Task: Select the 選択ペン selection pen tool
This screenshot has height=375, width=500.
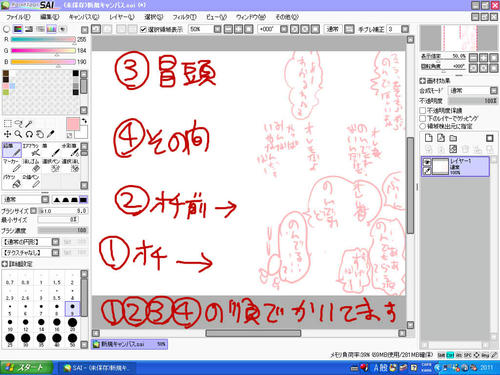Action: coord(51,166)
